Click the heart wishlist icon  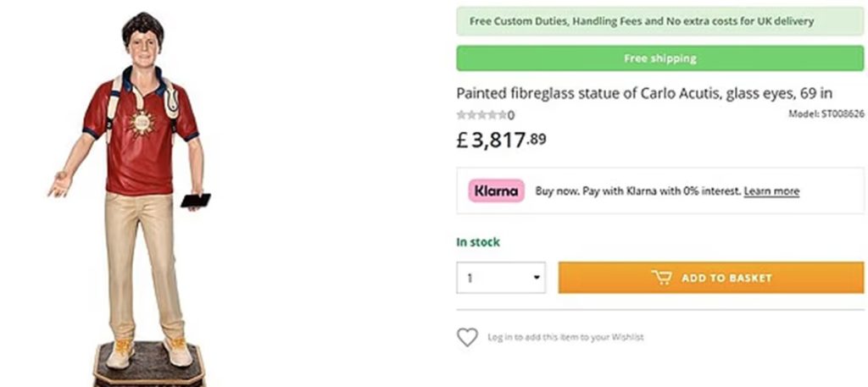click(467, 337)
